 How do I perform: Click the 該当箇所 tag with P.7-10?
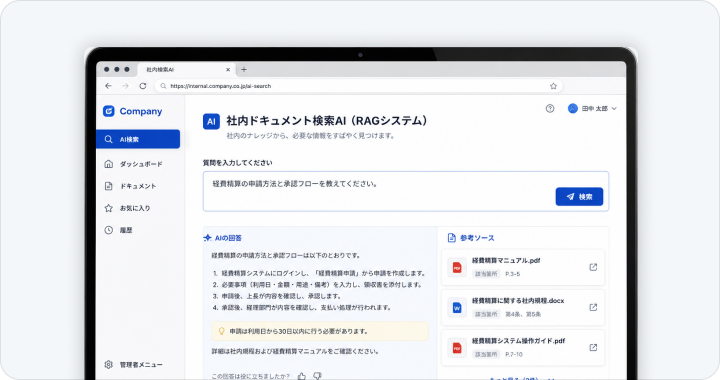pyautogui.click(x=486, y=354)
